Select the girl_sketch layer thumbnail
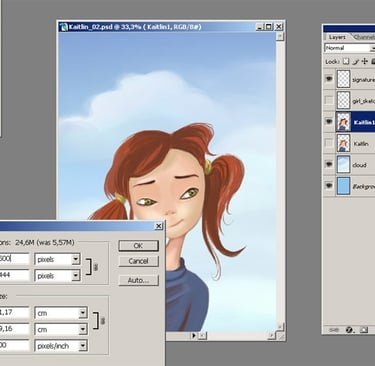Viewport: 375px width, 366px height. pyautogui.click(x=343, y=100)
